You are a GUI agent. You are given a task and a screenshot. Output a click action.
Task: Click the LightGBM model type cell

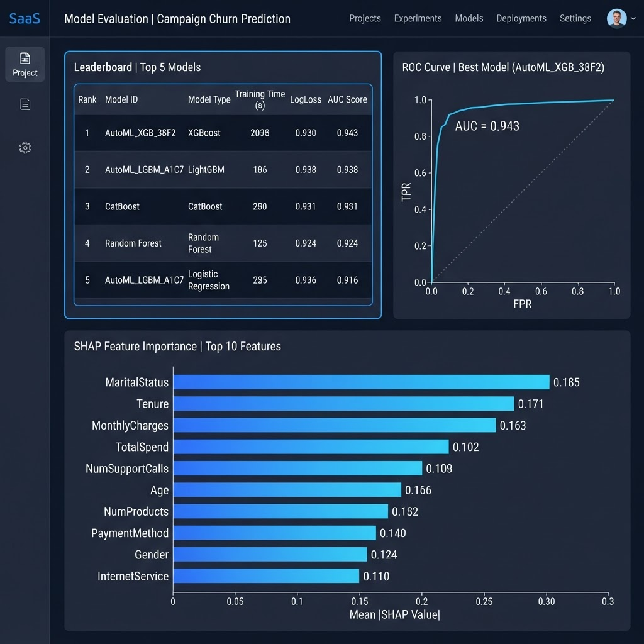pyautogui.click(x=206, y=170)
